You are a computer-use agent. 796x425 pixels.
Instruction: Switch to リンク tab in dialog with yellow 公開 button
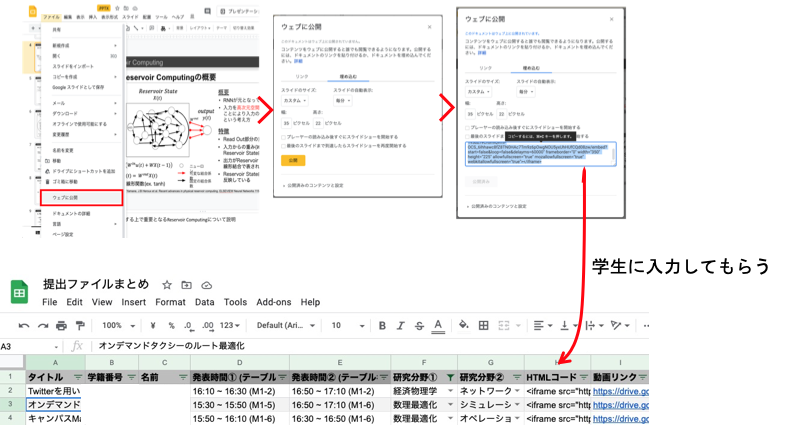point(302,77)
